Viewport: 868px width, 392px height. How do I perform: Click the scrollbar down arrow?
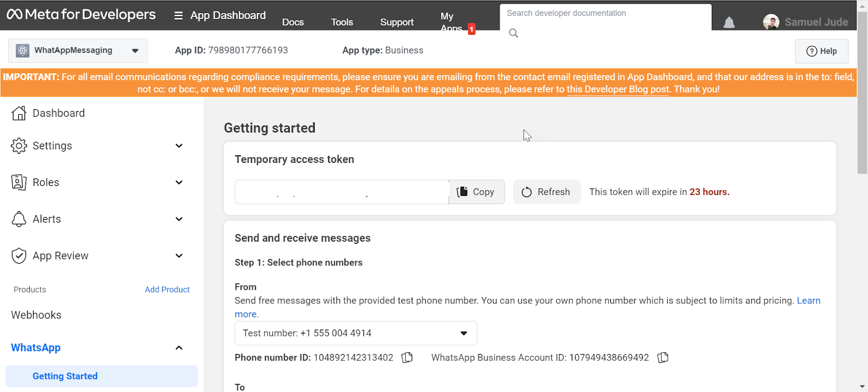point(863,387)
